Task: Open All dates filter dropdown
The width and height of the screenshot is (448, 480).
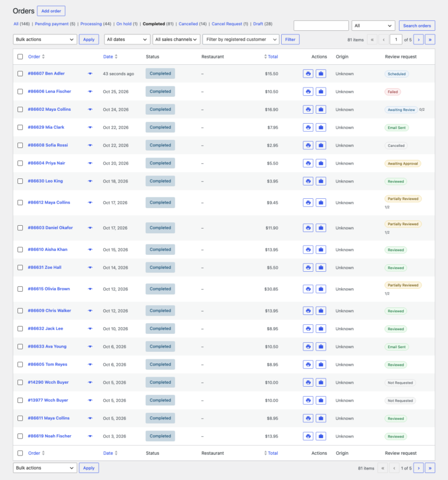Action: pos(127,40)
